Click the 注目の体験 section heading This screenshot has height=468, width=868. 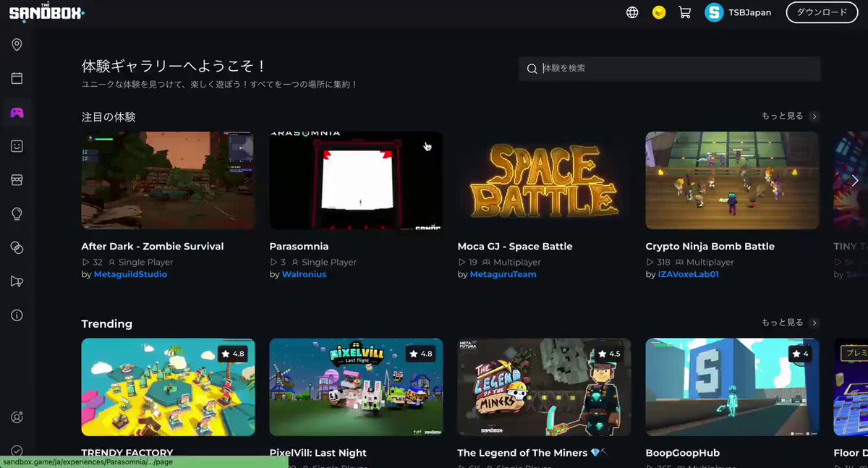(109, 116)
